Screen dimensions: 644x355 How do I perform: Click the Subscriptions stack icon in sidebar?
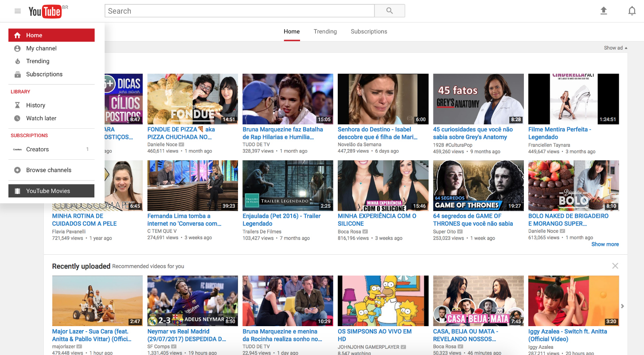click(17, 75)
